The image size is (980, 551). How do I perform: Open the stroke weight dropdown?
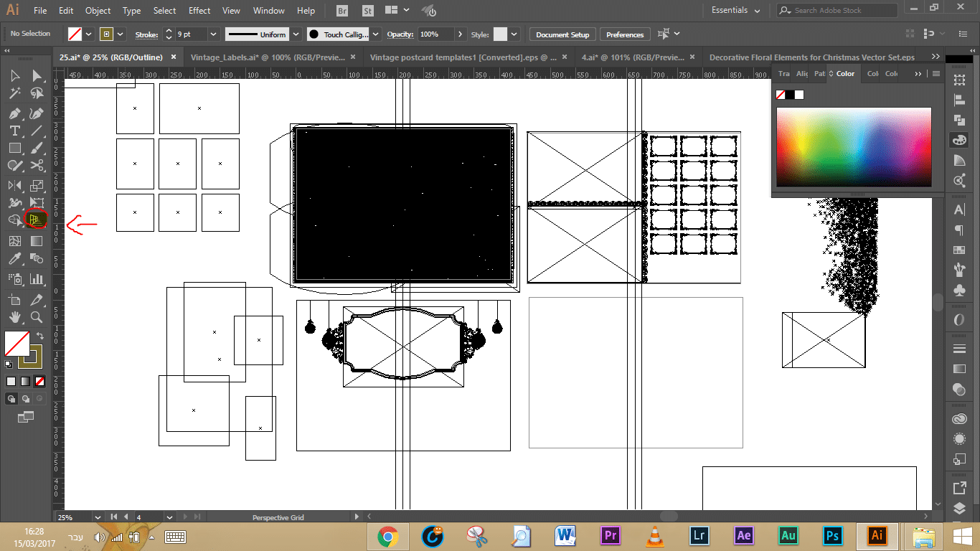coord(213,34)
